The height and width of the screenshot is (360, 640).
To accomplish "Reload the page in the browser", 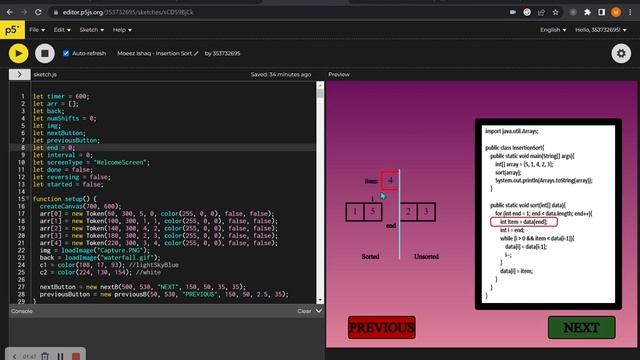I will click(38, 12).
